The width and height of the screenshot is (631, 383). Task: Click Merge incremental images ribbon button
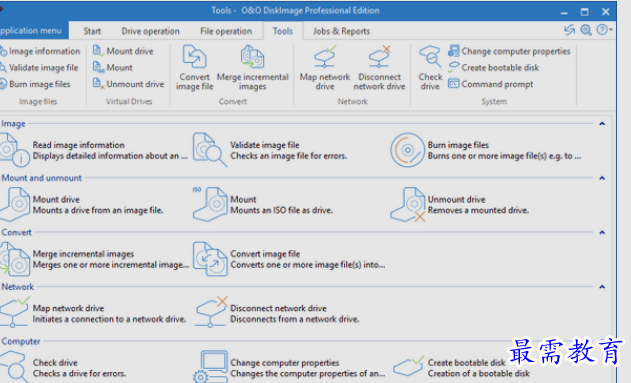[x=252, y=68]
